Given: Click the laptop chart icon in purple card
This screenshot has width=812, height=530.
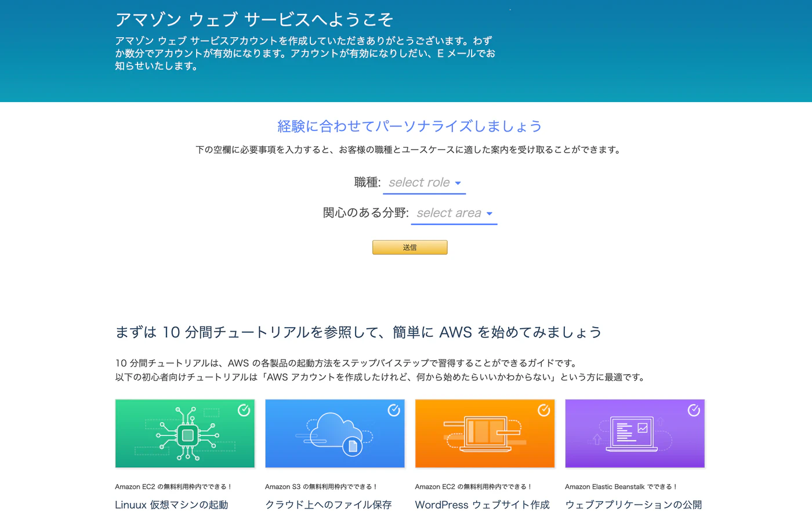Looking at the screenshot, I should [632, 433].
